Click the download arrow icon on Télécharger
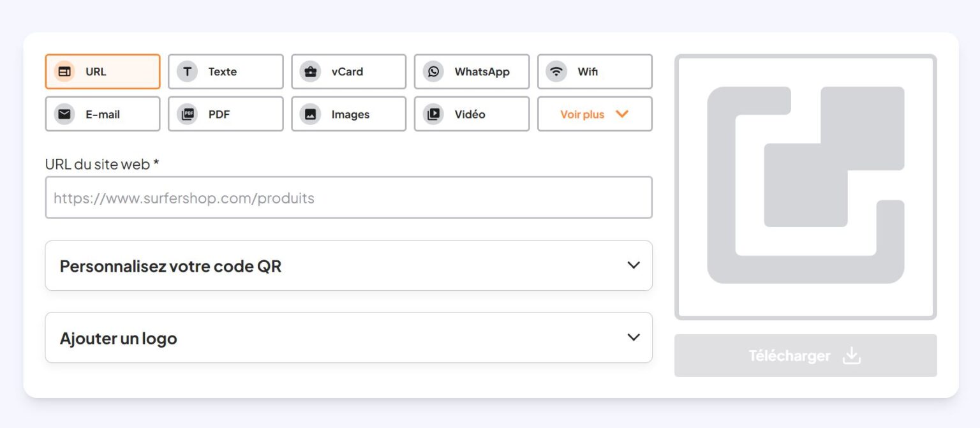The height and width of the screenshot is (428, 980). [x=852, y=355]
